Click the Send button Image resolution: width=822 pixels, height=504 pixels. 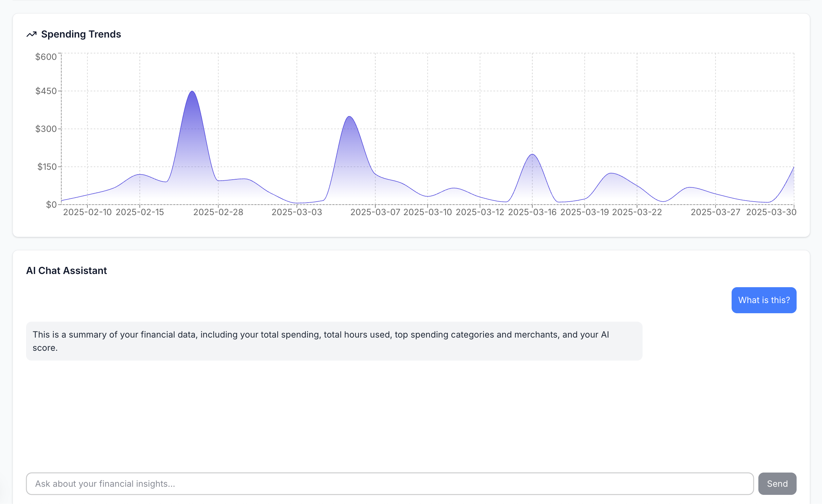pyautogui.click(x=777, y=483)
